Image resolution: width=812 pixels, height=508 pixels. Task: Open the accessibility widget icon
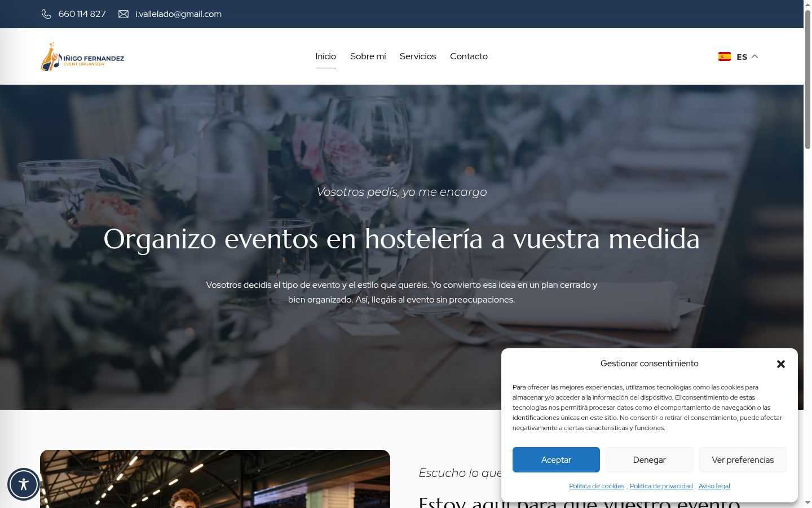point(24,484)
